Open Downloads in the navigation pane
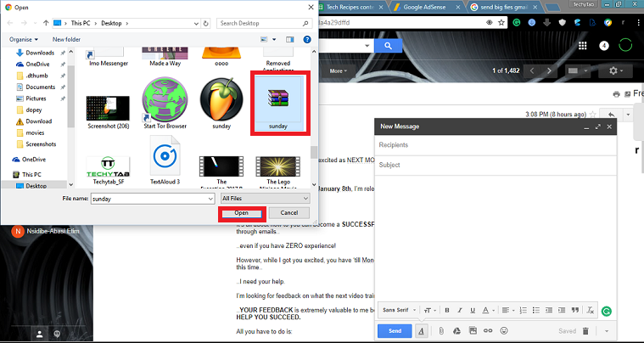644x343 pixels. (x=40, y=53)
